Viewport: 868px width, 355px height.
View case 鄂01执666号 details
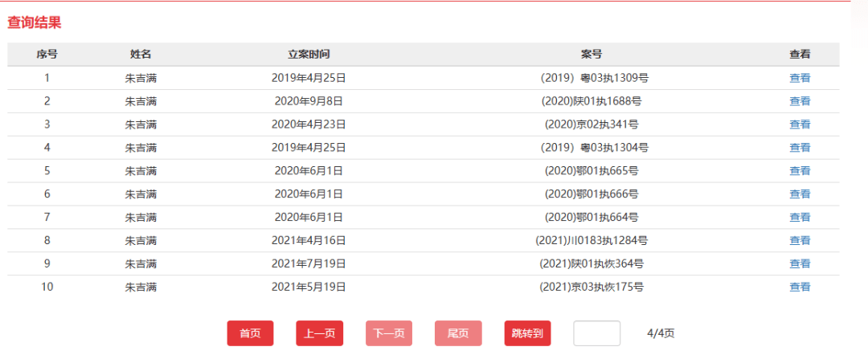pos(799,194)
